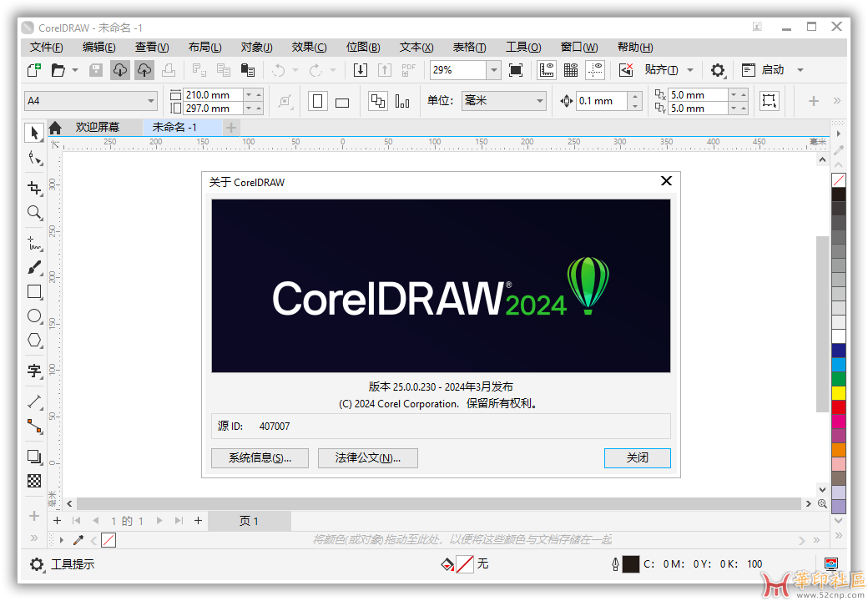Select the 页 1 page tab
Screen dimensions: 868x601
[x=249, y=521]
